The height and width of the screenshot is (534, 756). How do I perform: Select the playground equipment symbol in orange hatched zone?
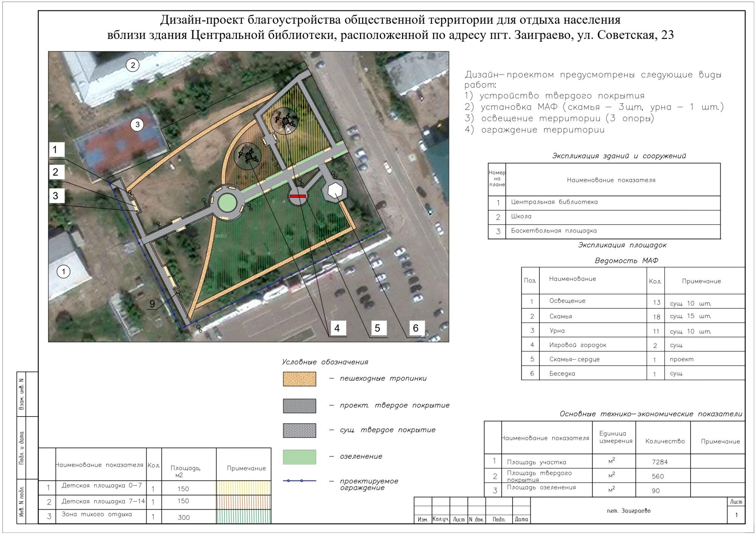pos(248,156)
